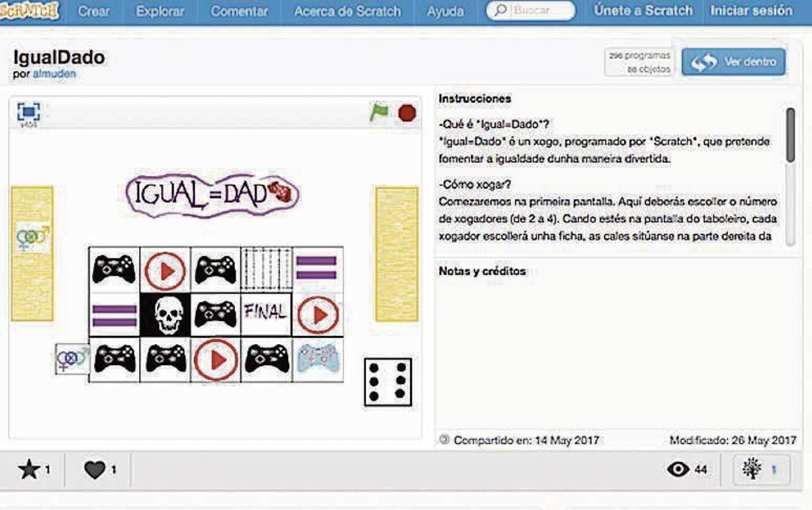
Task: Click the search magnifier icon
Action: (x=501, y=11)
